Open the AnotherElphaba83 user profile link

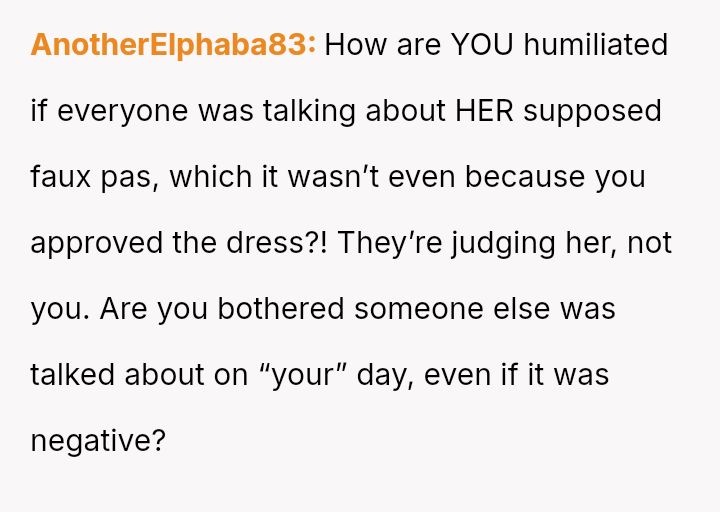tap(173, 45)
